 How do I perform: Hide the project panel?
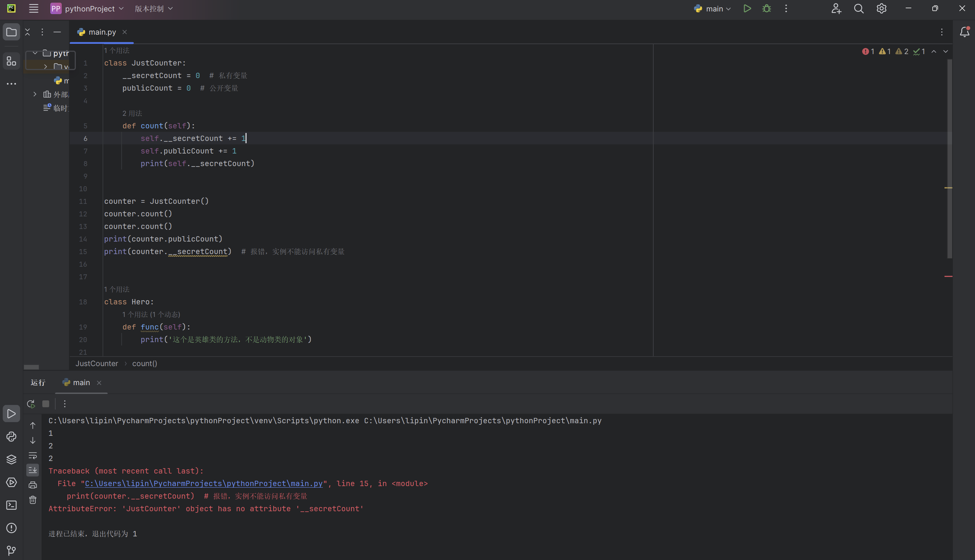[x=57, y=32]
